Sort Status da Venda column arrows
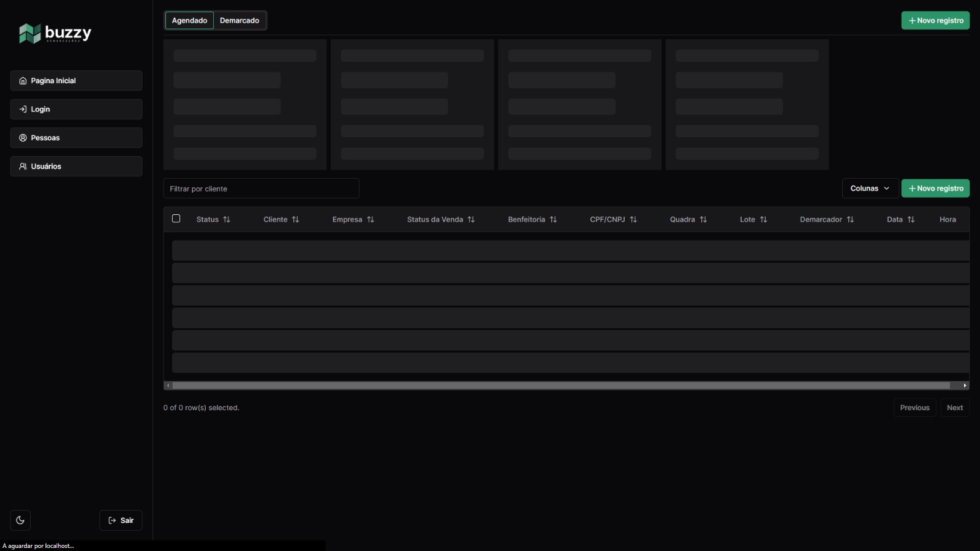The height and width of the screenshot is (551, 980). point(471,220)
